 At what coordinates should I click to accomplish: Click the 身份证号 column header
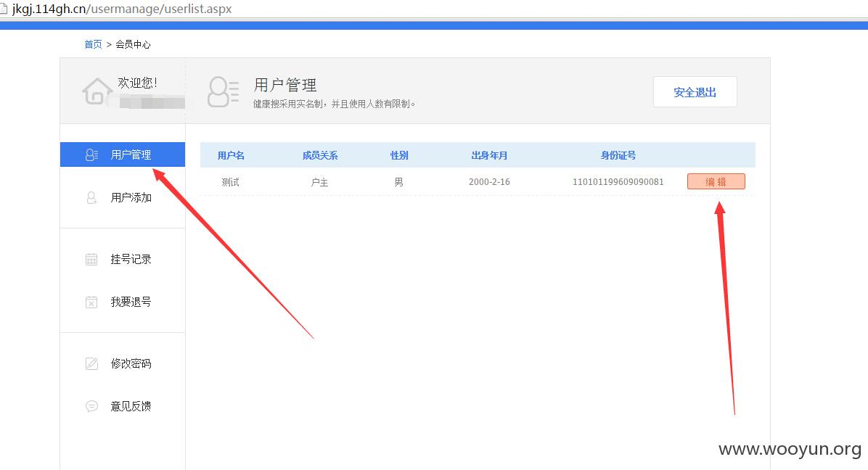click(618, 155)
